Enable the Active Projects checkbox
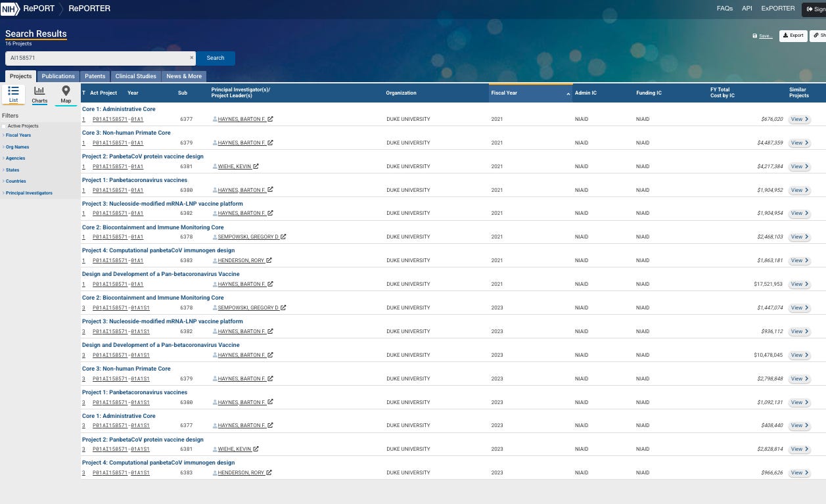The width and height of the screenshot is (826, 504). coord(4,126)
